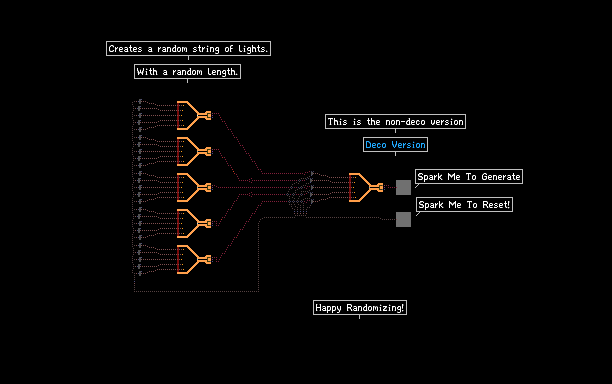Click the gray Spark Me To Reset square
612x384 pixels.
(x=403, y=219)
